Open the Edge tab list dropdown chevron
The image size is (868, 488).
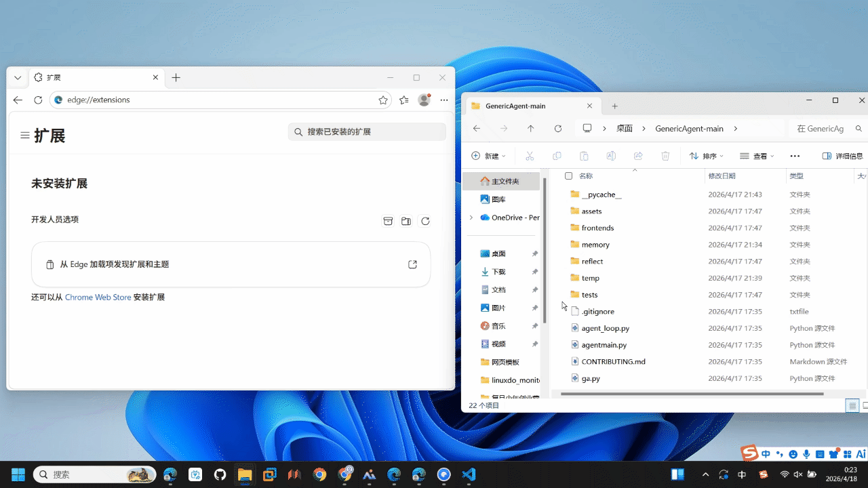click(x=18, y=78)
